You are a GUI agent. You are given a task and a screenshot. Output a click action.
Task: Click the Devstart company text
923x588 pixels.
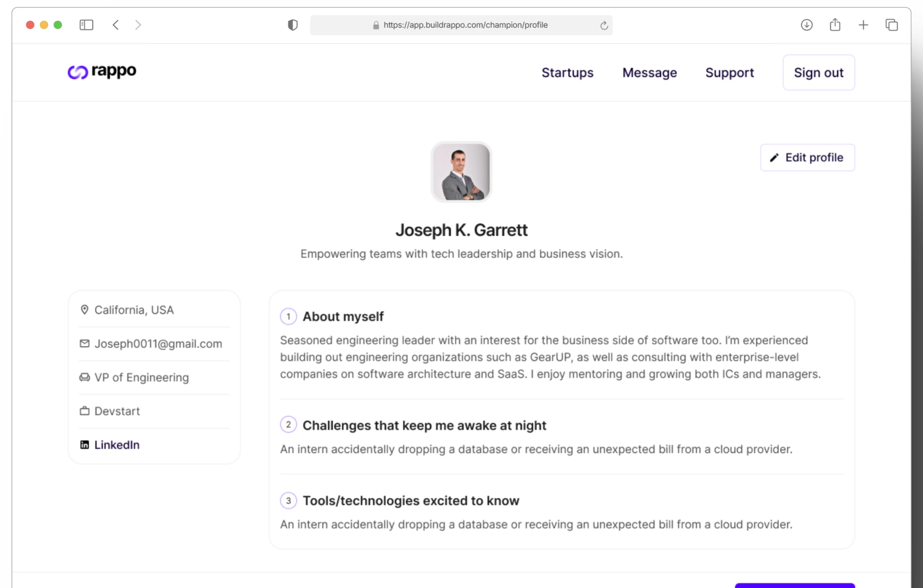tap(117, 411)
